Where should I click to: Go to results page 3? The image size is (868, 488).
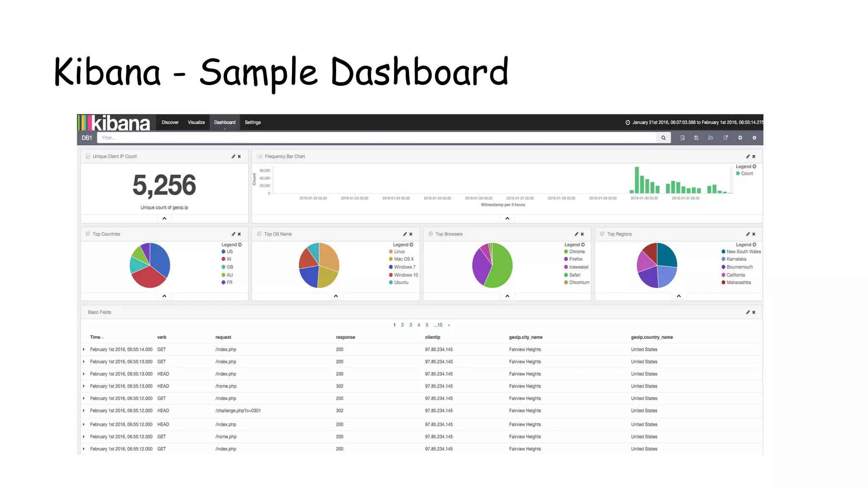(x=411, y=325)
